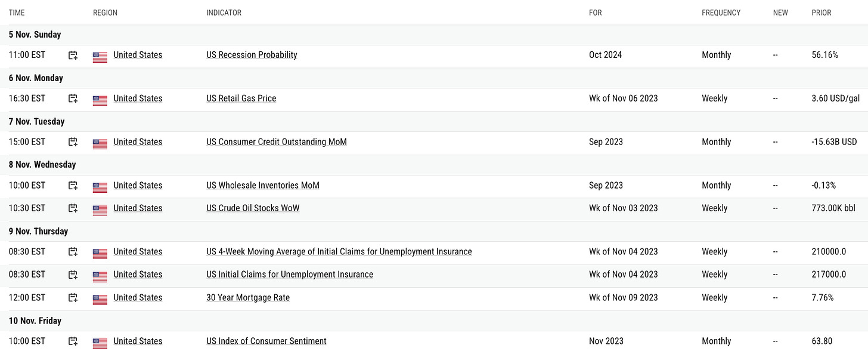Add 4-Week Moving Average claims event to calendar

[x=73, y=253]
